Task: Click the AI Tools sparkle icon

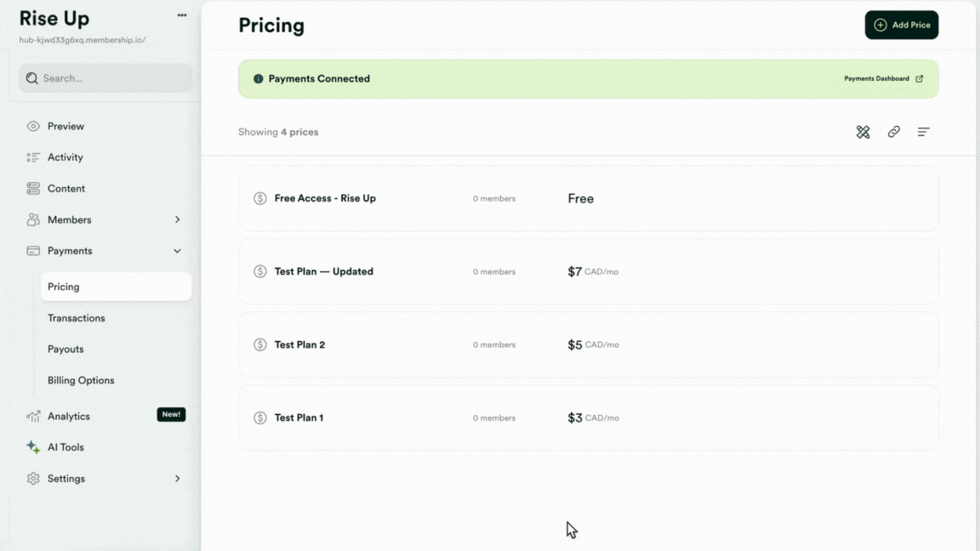Action: click(x=32, y=446)
